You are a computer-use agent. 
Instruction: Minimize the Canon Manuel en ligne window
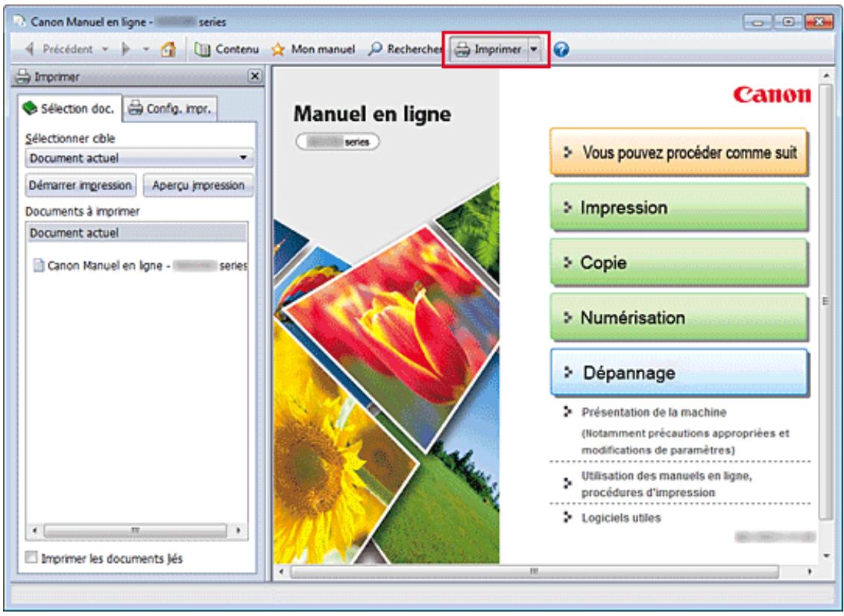[x=758, y=22]
